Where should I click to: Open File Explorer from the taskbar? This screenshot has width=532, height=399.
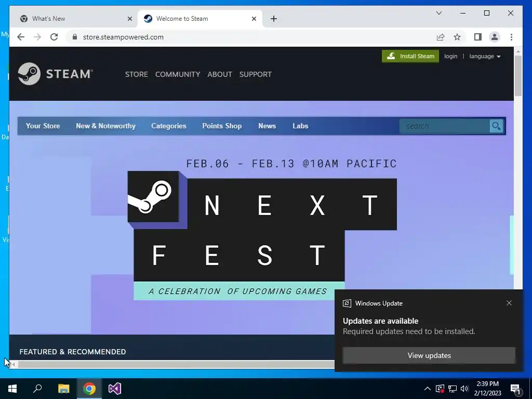point(63,389)
